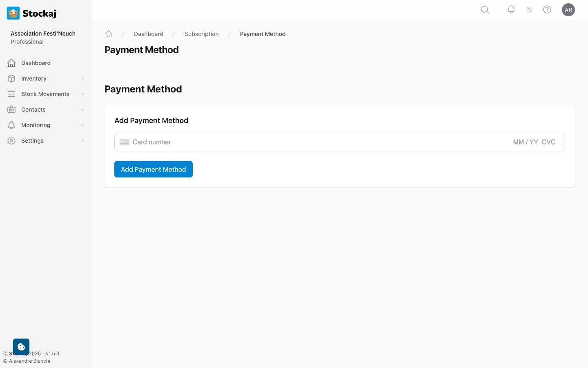Select Monitoring menu item
Screen dimensions: 588x368
point(46,125)
